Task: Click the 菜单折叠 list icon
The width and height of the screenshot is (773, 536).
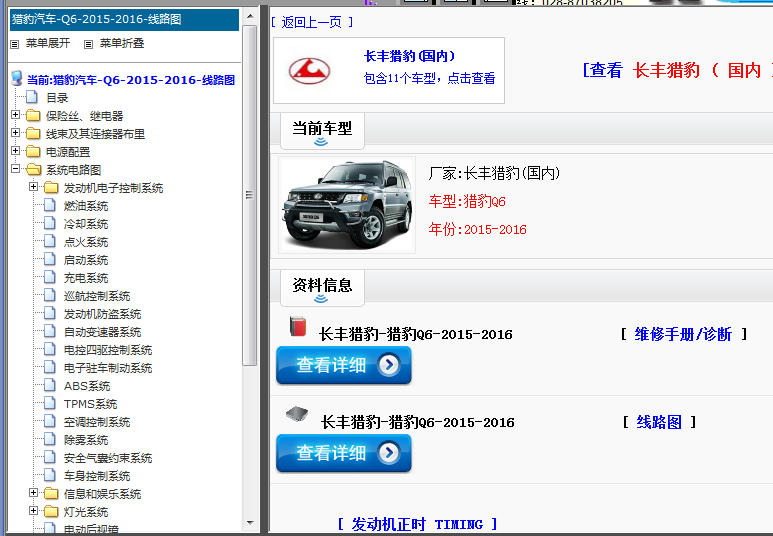Action: click(x=88, y=44)
